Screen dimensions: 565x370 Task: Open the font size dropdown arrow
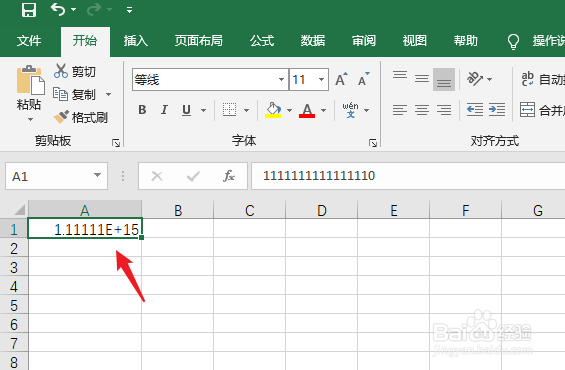click(321, 80)
